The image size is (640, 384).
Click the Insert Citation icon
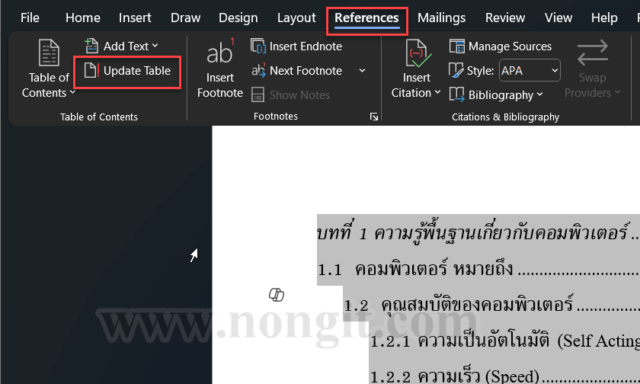click(x=418, y=53)
